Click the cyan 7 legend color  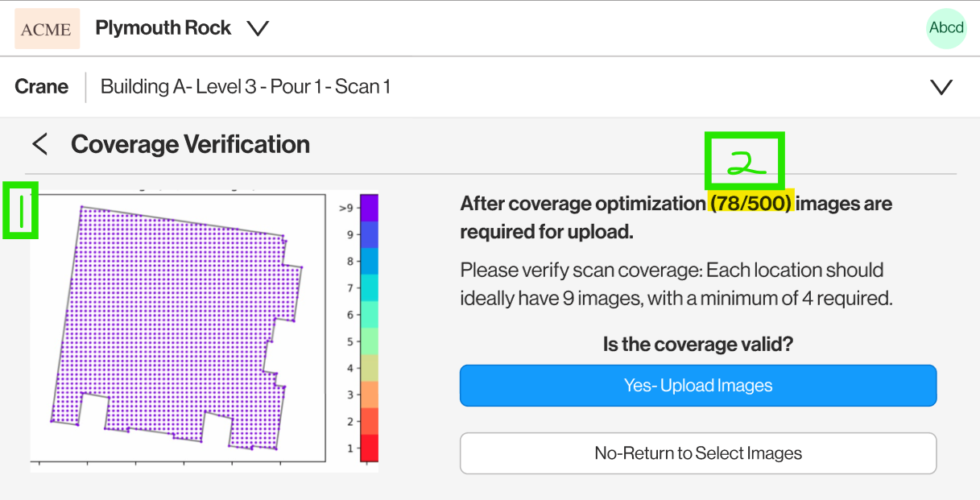click(x=369, y=287)
